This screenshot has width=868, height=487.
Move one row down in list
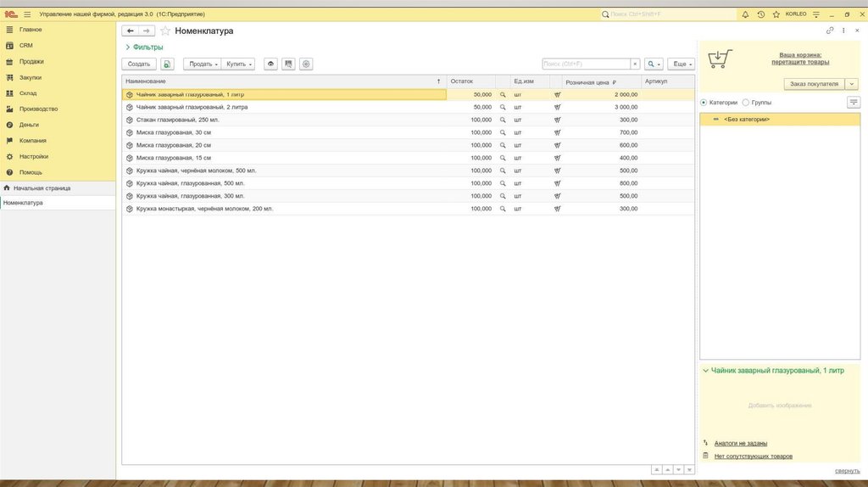678,470
